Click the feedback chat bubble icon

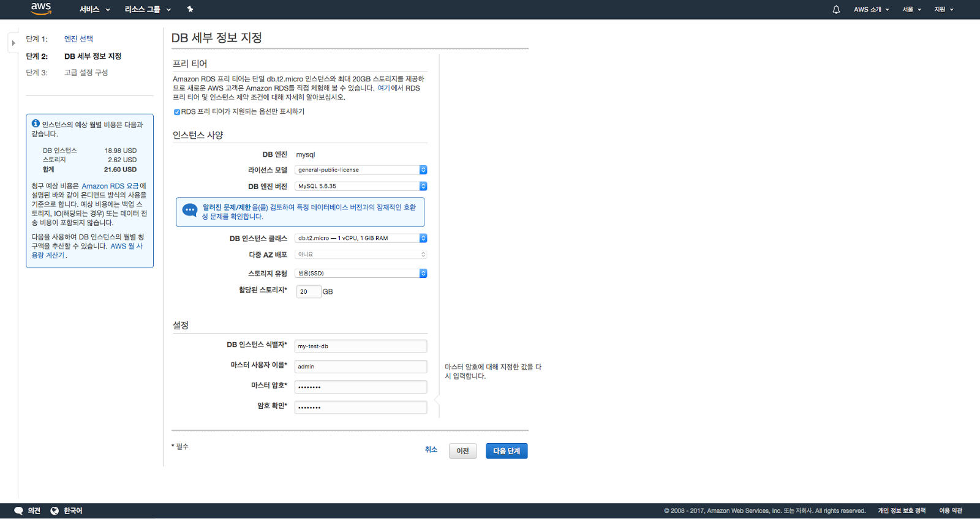(x=19, y=510)
